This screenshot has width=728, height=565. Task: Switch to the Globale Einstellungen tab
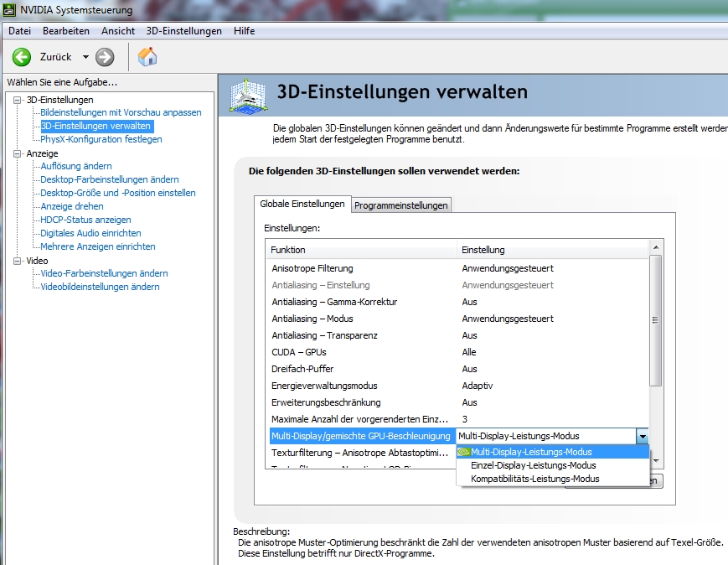[302, 204]
